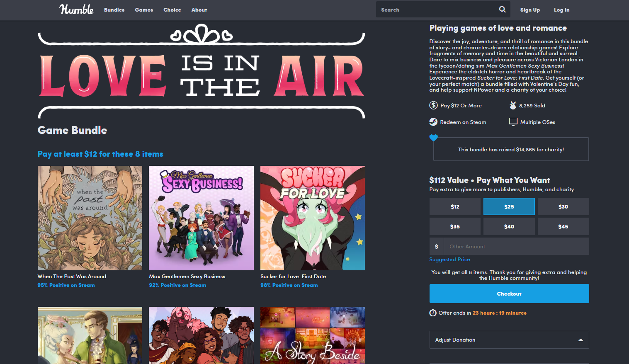
Task: Click the search magnifier icon
Action: coord(502,10)
